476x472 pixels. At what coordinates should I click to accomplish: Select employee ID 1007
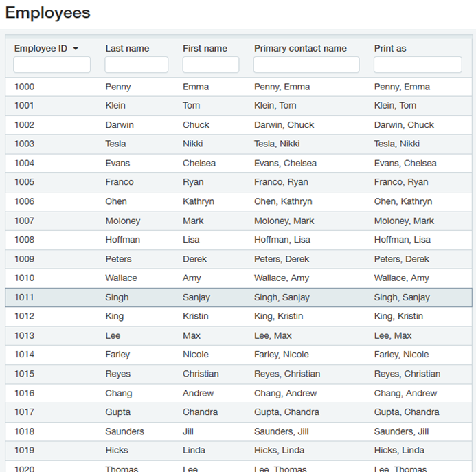tap(25, 221)
